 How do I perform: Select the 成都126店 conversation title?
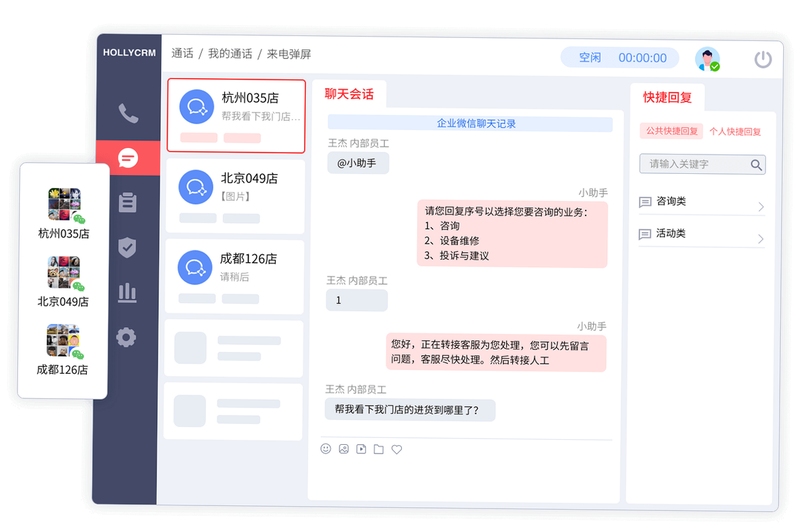(248, 259)
